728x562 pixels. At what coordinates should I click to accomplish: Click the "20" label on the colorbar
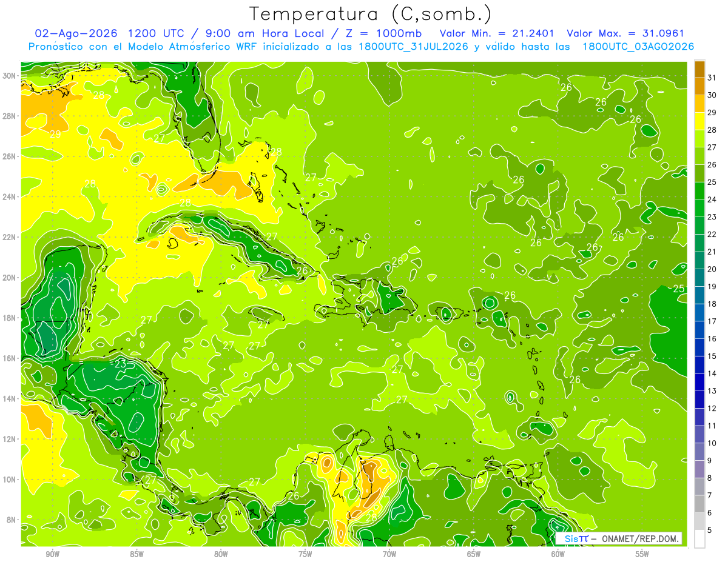pyautogui.click(x=713, y=269)
